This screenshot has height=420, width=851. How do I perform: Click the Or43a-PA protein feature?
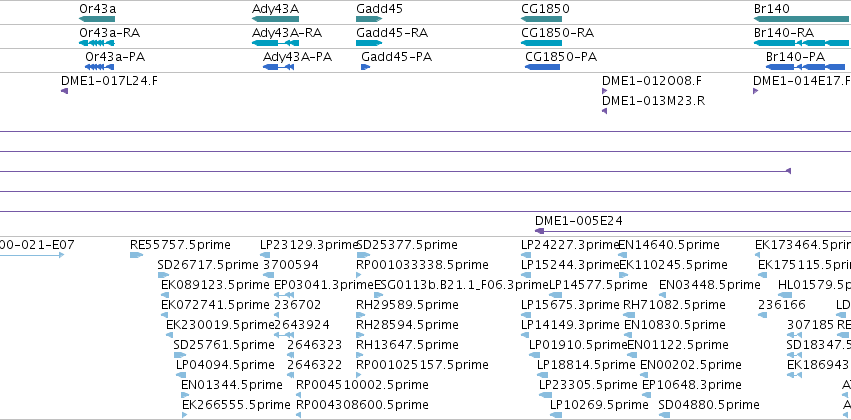coord(99,67)
